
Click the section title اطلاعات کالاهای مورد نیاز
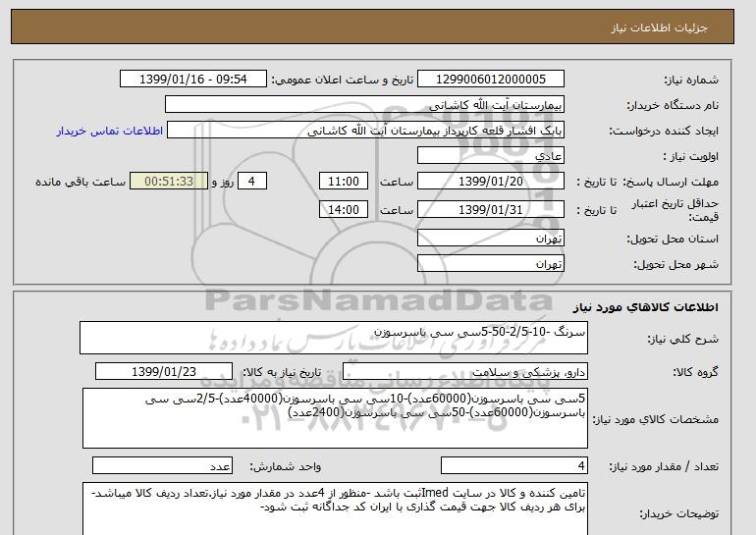click(646, 307)
